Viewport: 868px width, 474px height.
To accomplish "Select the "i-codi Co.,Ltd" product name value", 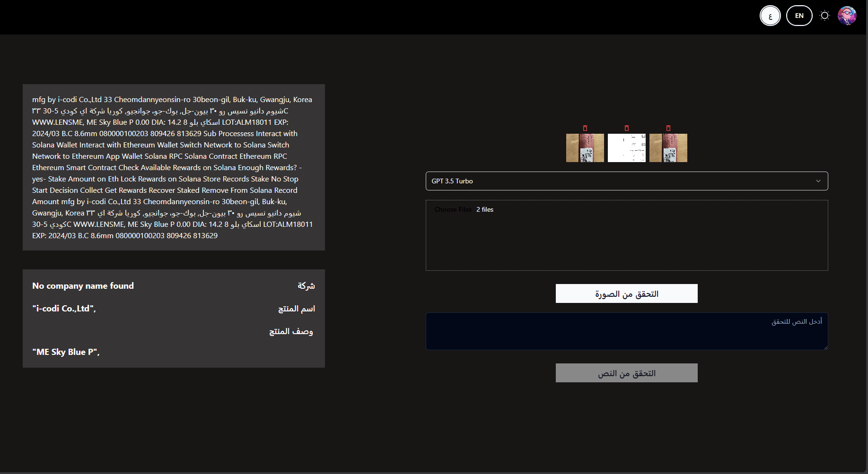I will point(64,309).
